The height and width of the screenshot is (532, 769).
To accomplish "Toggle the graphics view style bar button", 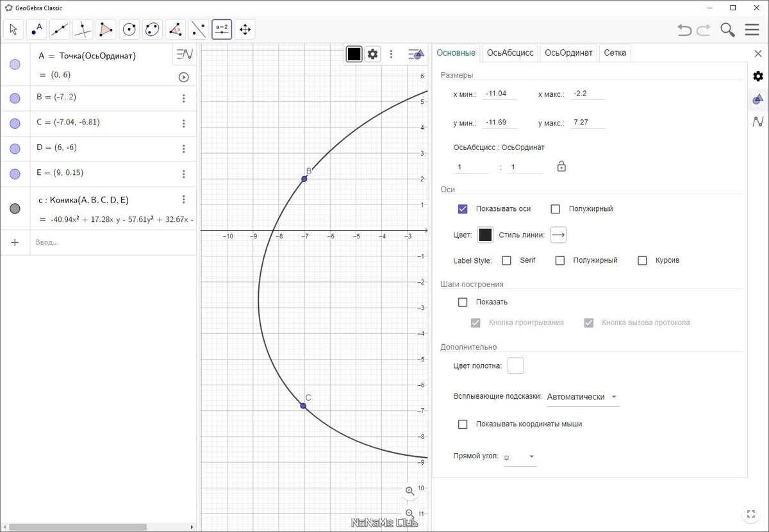I will [x=417, y=54].
